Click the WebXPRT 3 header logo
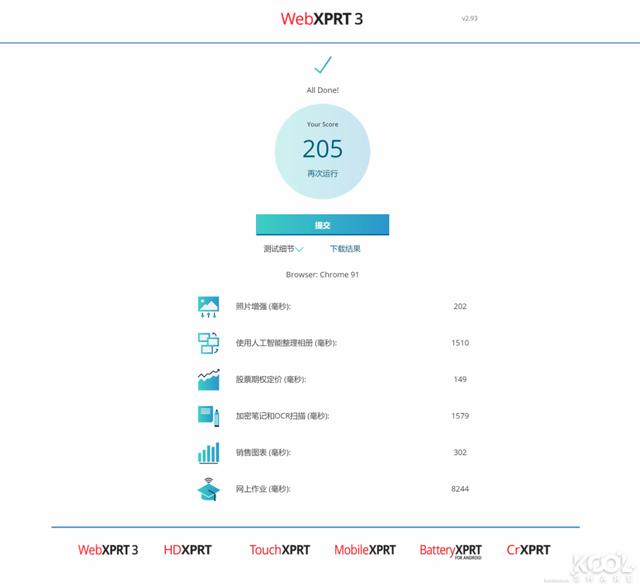640x586 pixels. pos(322,19)
